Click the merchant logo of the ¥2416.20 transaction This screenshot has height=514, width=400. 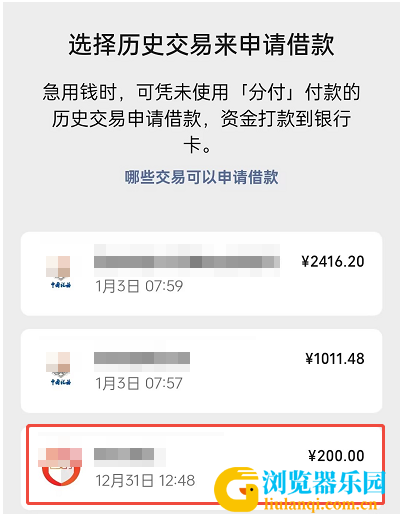tap(60, 272)
